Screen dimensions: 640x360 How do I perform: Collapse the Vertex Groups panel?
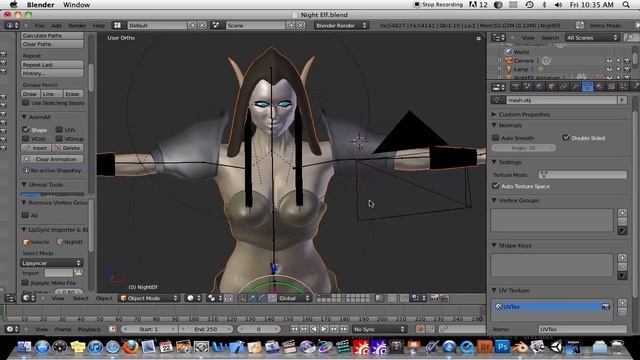tap(494, 200)
